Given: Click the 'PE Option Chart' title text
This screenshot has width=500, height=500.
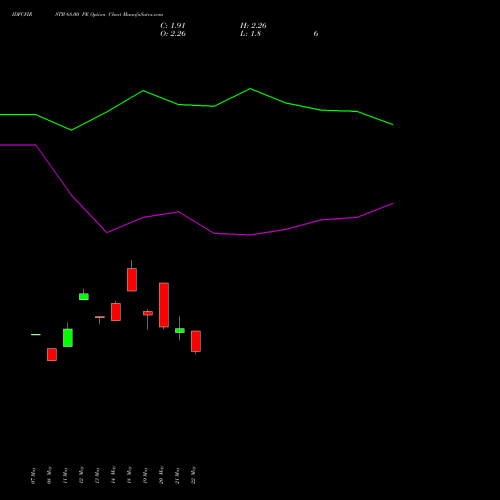Looking at the screenshot, I should pyautogui.click(x=102, y=15).
